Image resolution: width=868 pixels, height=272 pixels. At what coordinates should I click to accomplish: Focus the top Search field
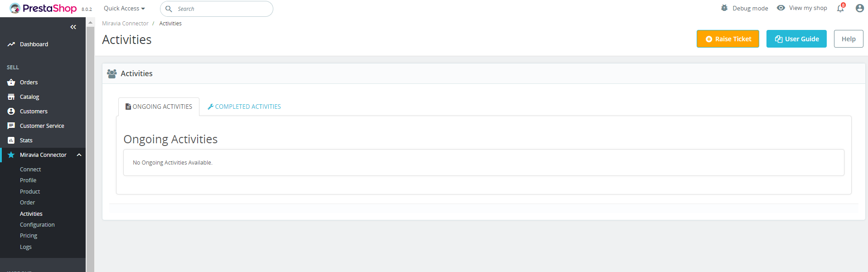(217, 9)
